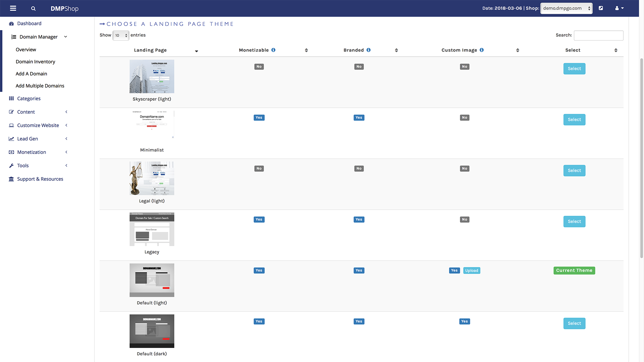Expand the Monetization sidebar section

tap(32, 152)
